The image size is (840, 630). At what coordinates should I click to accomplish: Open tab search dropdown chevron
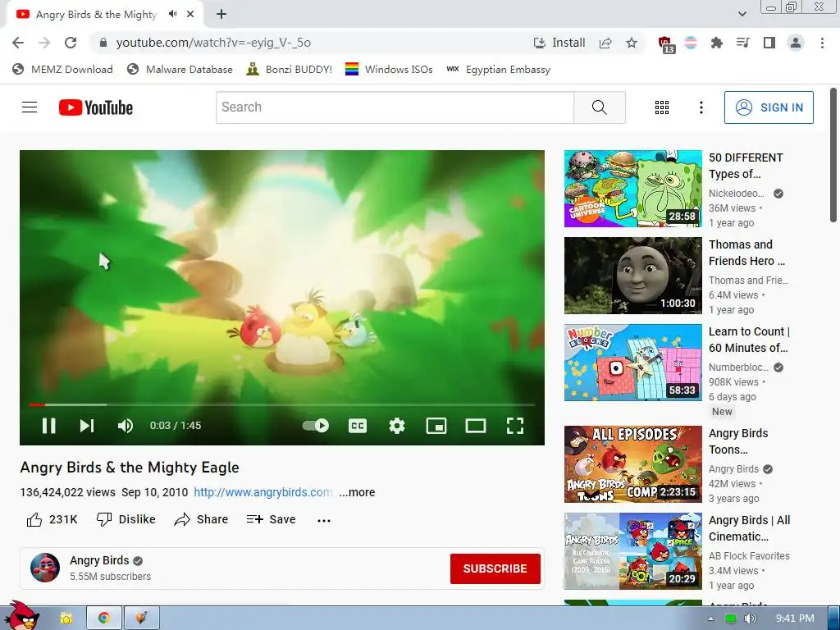742,14
